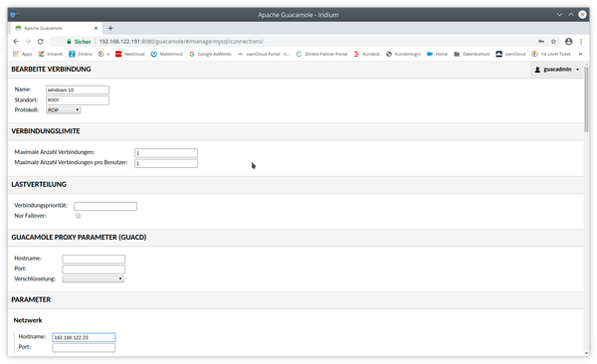Screen dimensions: 597x364
Task: Open the Protokoll dropdown set to RDP
Action: (64, 110)
